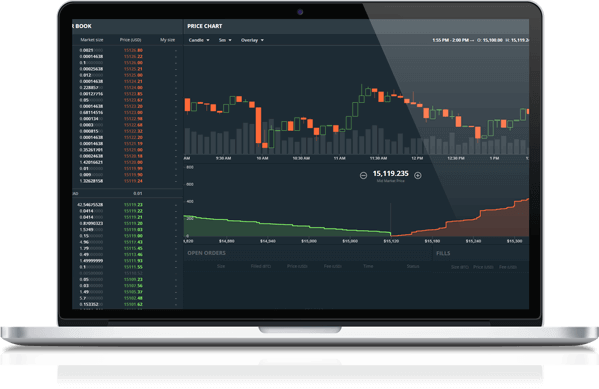Open the Fills panel header

pyautogui.click(x=443, y=253)
